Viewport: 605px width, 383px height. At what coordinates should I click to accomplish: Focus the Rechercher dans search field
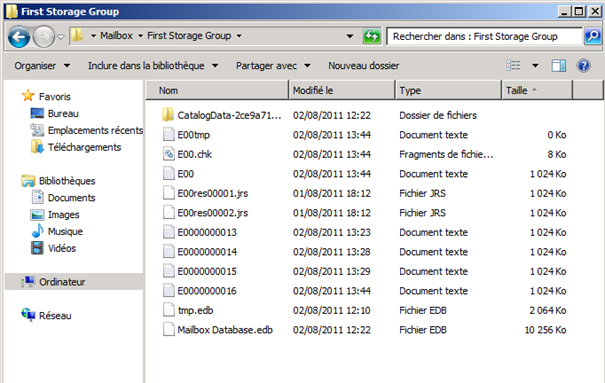point(484,36)
